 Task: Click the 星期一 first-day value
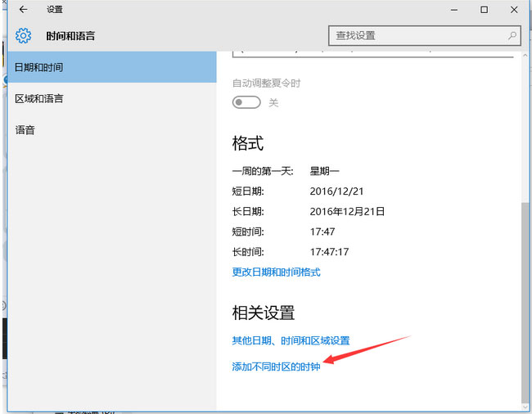coord(324,171)
